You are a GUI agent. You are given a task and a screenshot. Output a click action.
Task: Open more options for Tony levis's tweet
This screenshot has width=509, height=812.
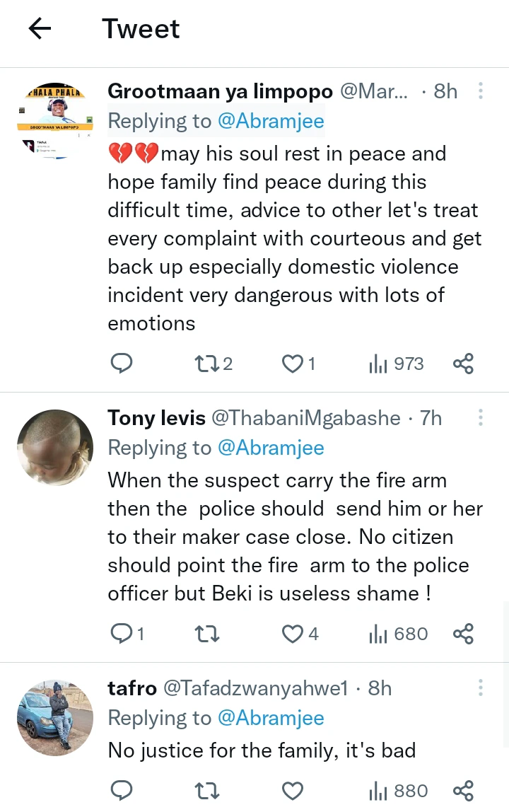click(x=481, y=418)
